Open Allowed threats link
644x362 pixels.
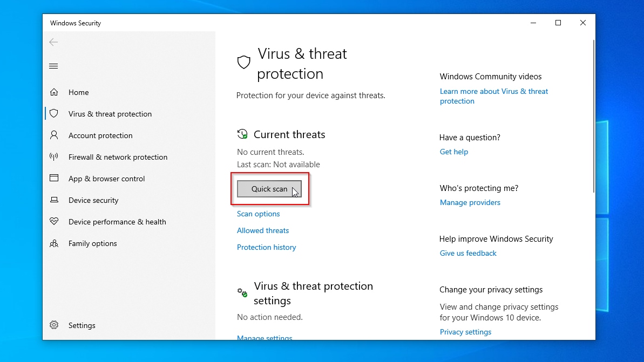pyautogui.click(x=263, y=230)
